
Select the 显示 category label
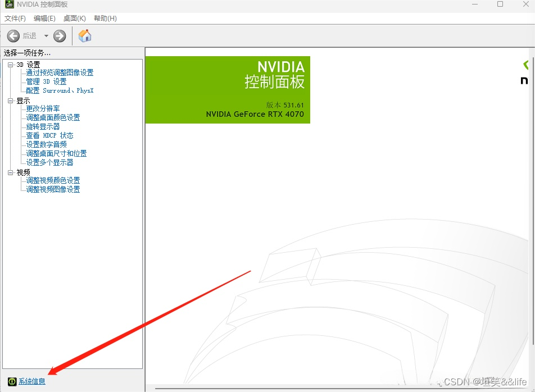pyautogui.click(x=23, y=101)
